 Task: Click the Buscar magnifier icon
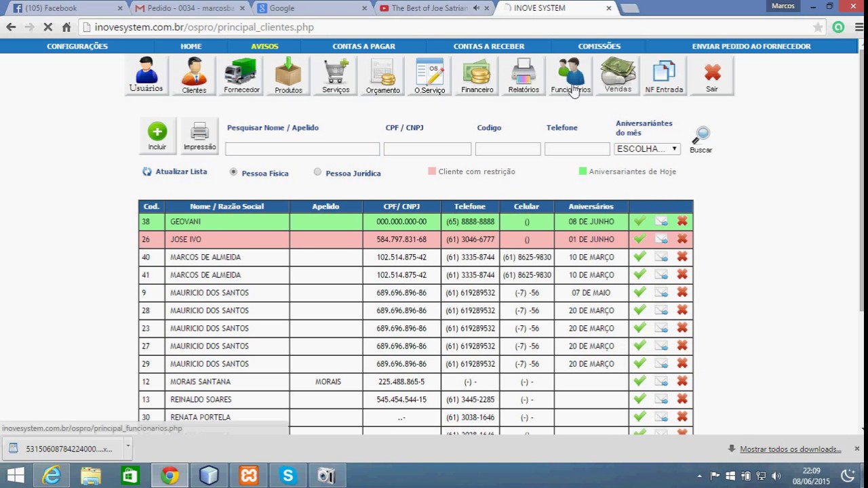pyautogui.click(x=701, y=140)
